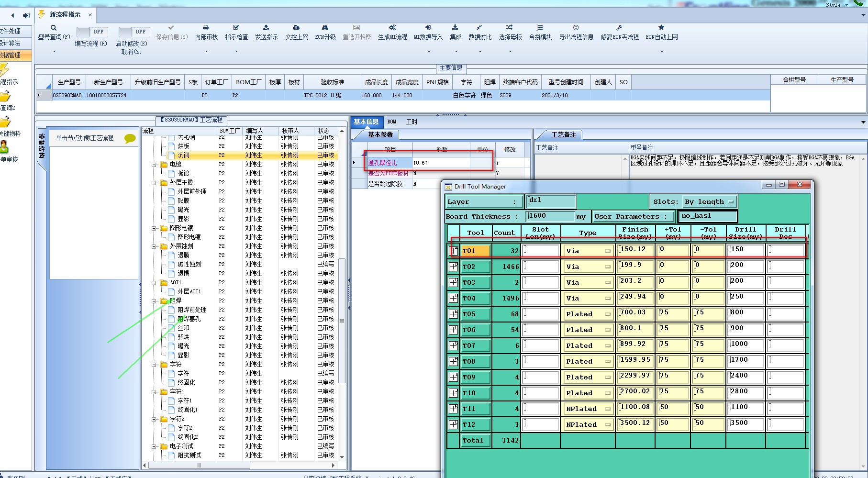Click the process tree horizontal scrollbar
Viewport: 868px width, 478px height.
coord(199,465)
